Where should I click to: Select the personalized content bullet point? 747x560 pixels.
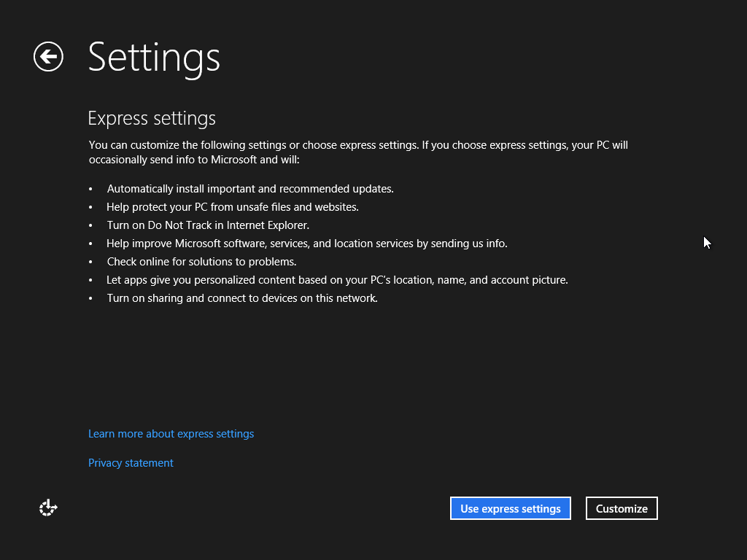[x=337, y=279]
